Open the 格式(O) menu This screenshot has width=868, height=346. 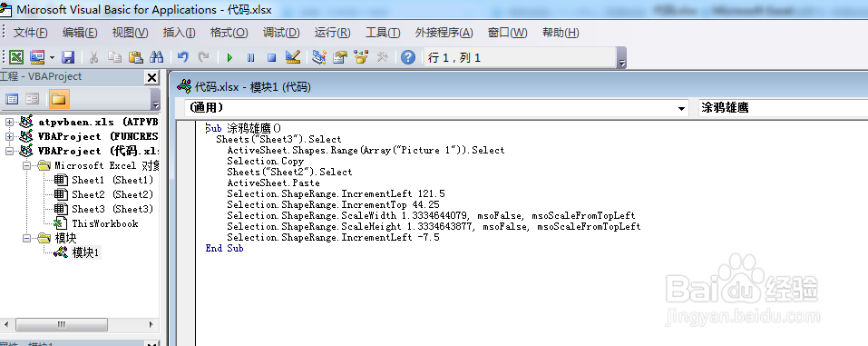(229, 33)
